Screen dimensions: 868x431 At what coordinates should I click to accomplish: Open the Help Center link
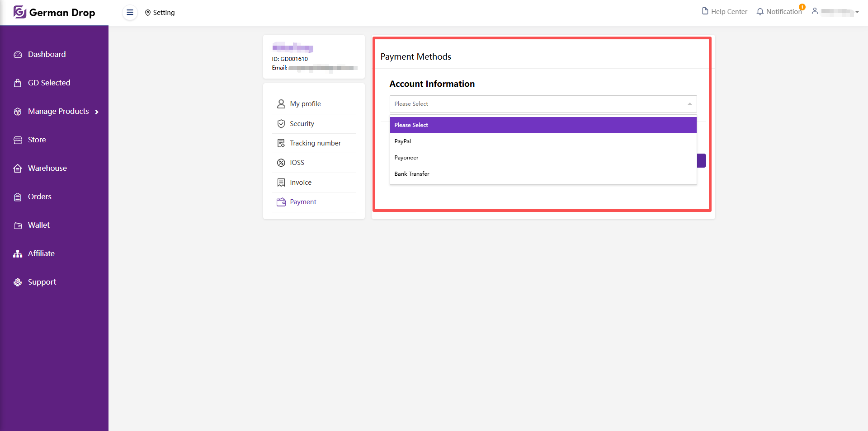(724, 12)
